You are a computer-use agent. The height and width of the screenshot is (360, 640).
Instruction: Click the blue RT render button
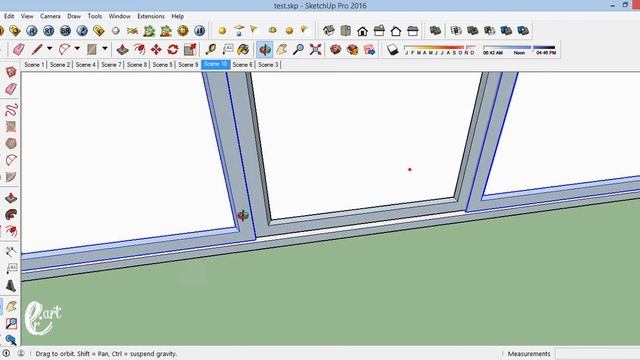coord(49,31)
